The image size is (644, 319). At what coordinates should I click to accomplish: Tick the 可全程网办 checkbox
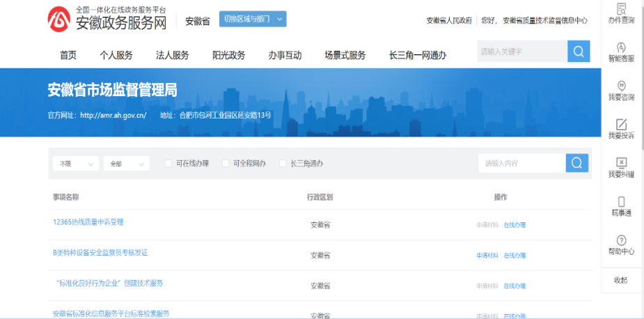tap(225, 164)
